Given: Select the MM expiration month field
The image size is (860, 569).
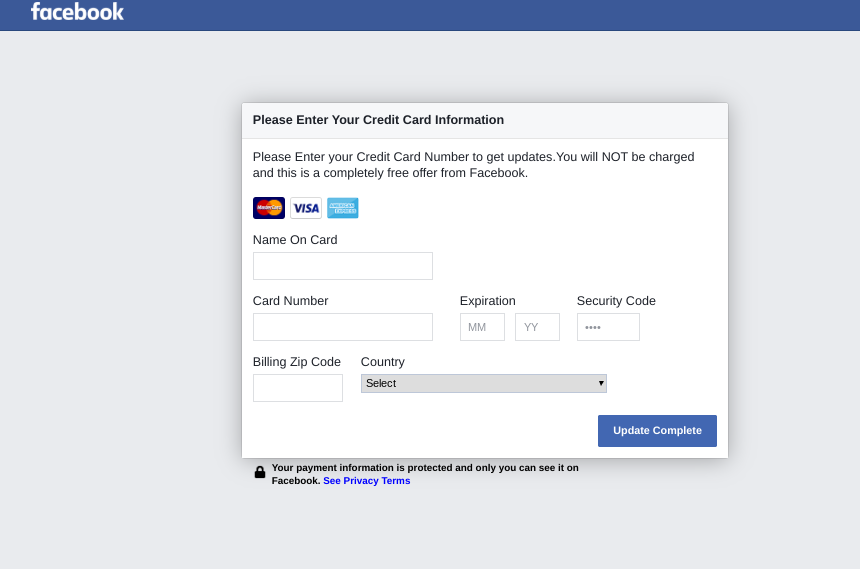Looking at the screenshot, I should [482, 327].
